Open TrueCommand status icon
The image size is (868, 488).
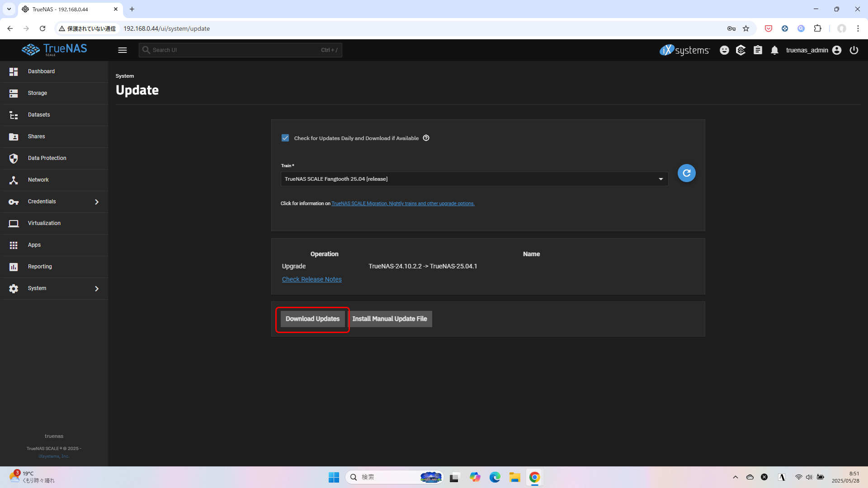tap(741, 50)
